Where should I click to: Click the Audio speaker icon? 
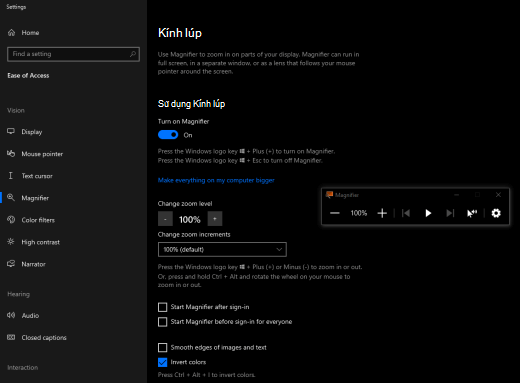11,315
